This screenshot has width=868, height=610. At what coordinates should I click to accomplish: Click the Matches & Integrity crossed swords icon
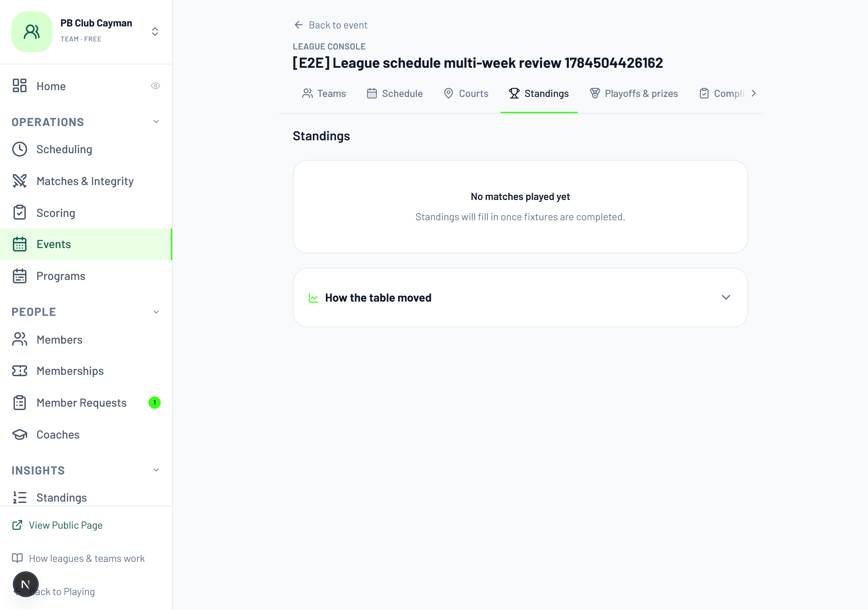(20, 181)
